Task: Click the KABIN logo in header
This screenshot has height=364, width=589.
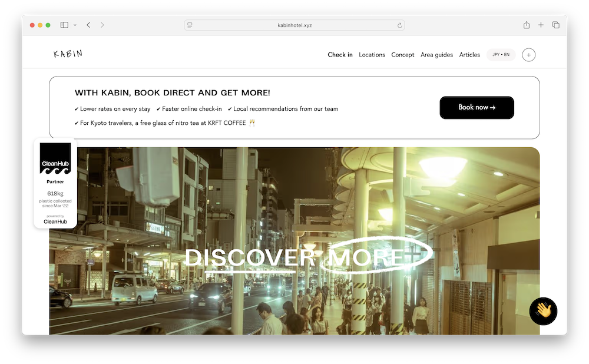Action: point(68,54)
